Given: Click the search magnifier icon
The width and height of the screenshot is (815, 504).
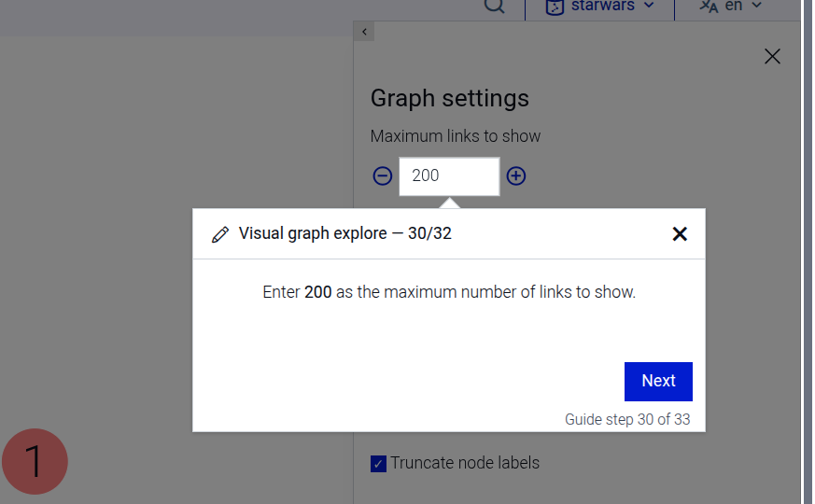Looking at the screenshot, I should pyautogui.click(x=494, y=6).
